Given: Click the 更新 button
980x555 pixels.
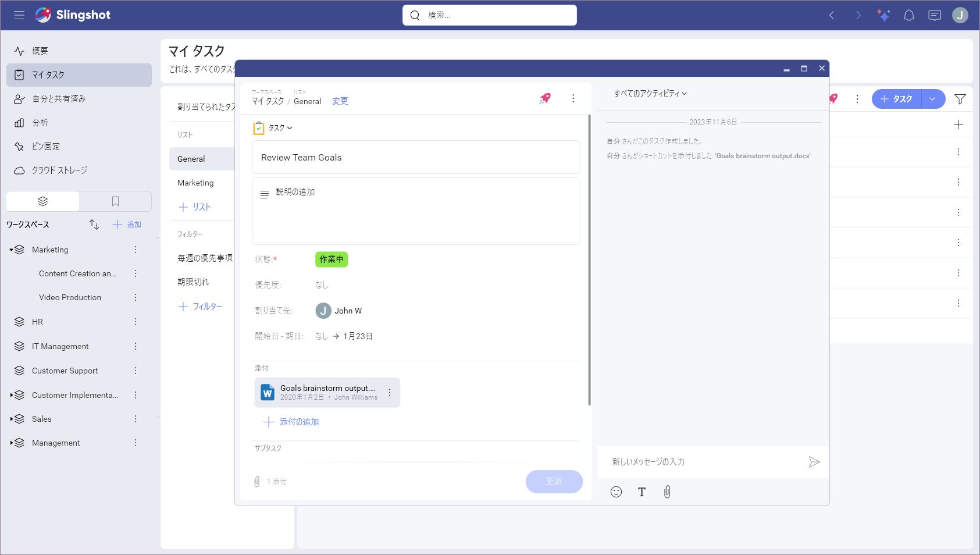Looking at the screenshot, I should 554,482.
